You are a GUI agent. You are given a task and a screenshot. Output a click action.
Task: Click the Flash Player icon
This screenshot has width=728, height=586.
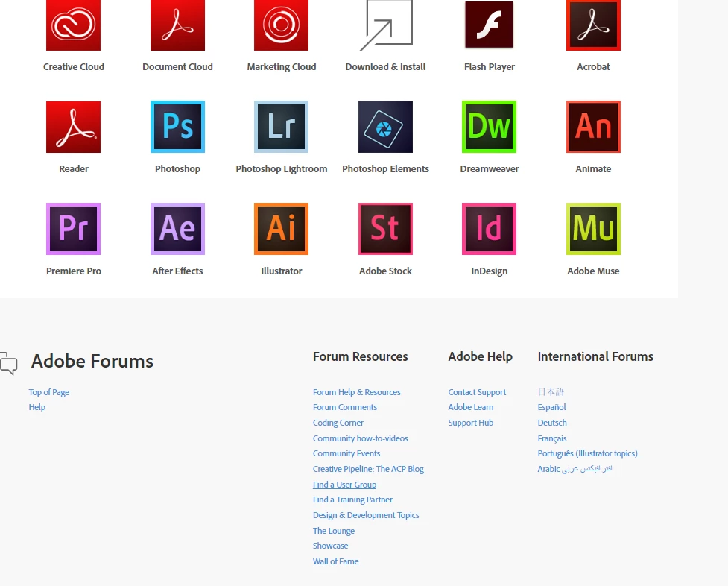point(490,25)
